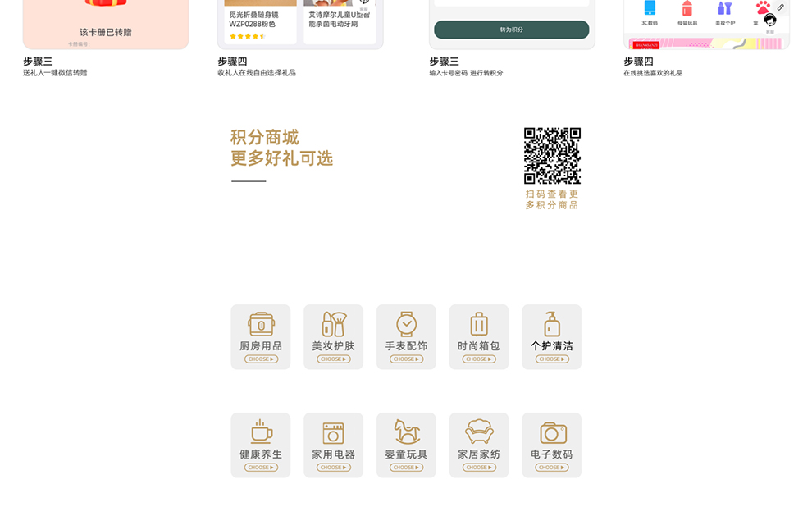This screenshot has width=812, height=507.
Task: Click the 3C数码 phone category icon
Action: click(650, 9)
